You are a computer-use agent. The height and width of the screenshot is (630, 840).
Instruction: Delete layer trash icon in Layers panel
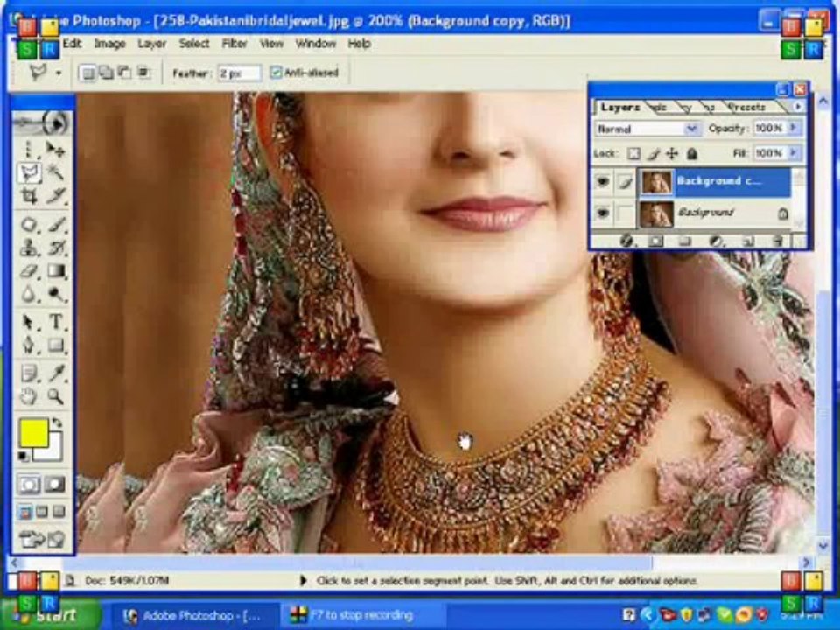tap(778, 241)
